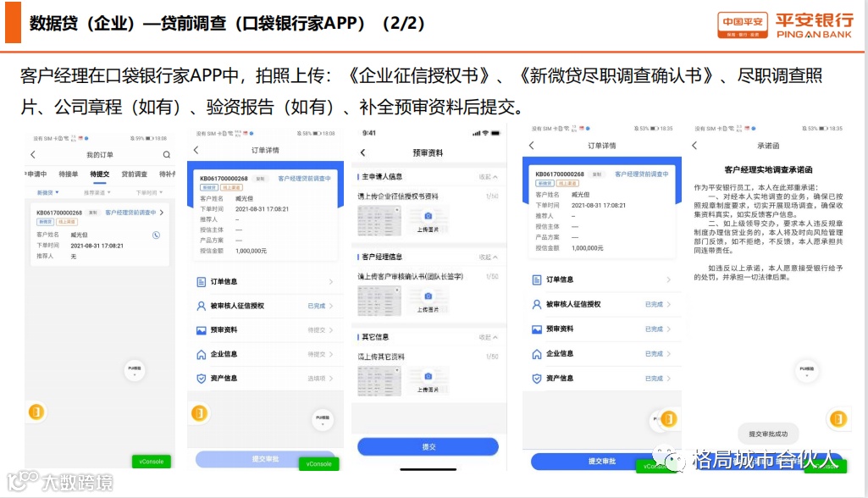
Task: Tap camera icon under 请上传其它资料
Action: (428, 376)
